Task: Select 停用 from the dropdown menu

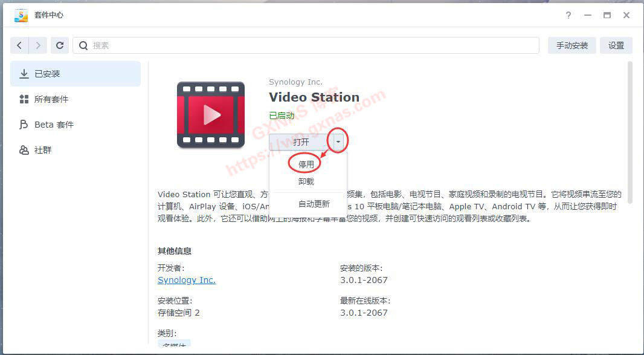Action: point(306,163)
